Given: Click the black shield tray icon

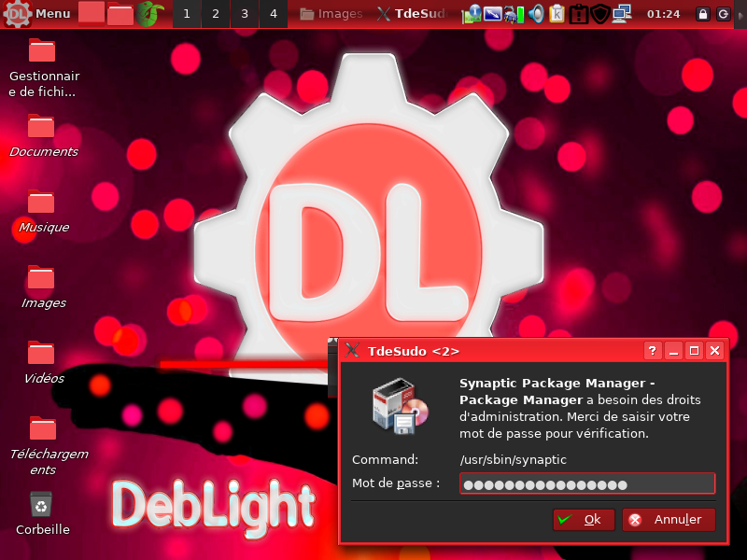Looking at the screenshot, I should click(x=599, y=14).
